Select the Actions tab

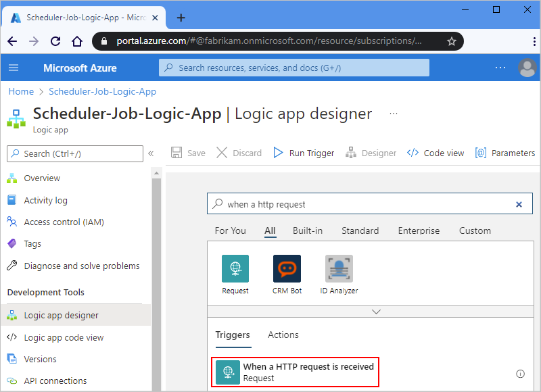pyautogui.click(x=283, y=335)
